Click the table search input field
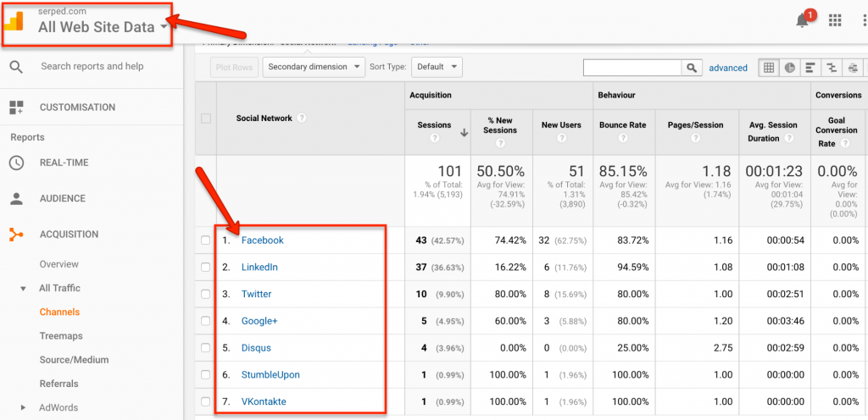868x420 pixels. [632, 68]
